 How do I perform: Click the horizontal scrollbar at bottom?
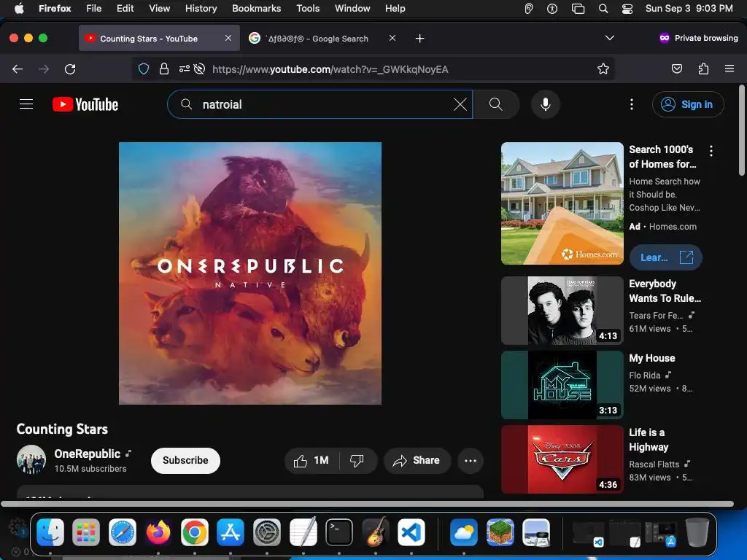tap(368, 504)
